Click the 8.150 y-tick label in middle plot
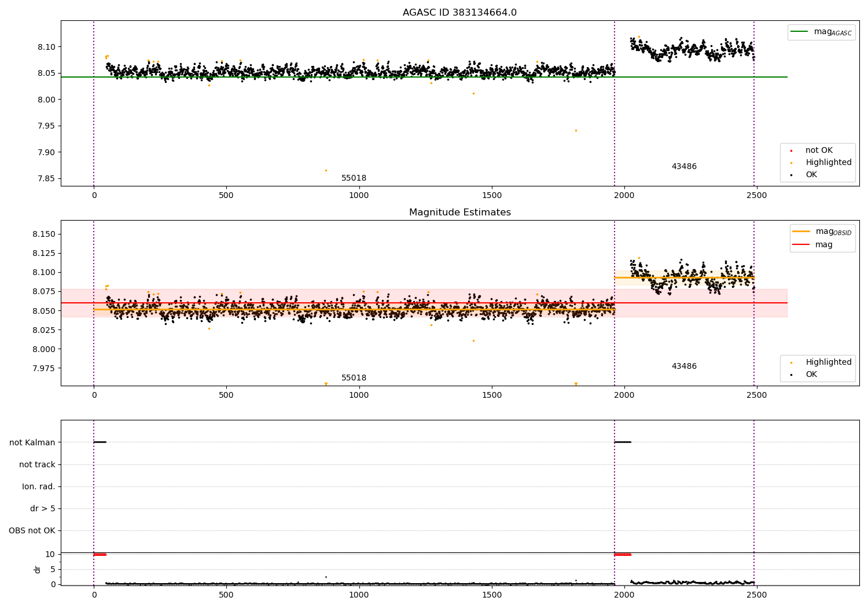 point(44,234)
